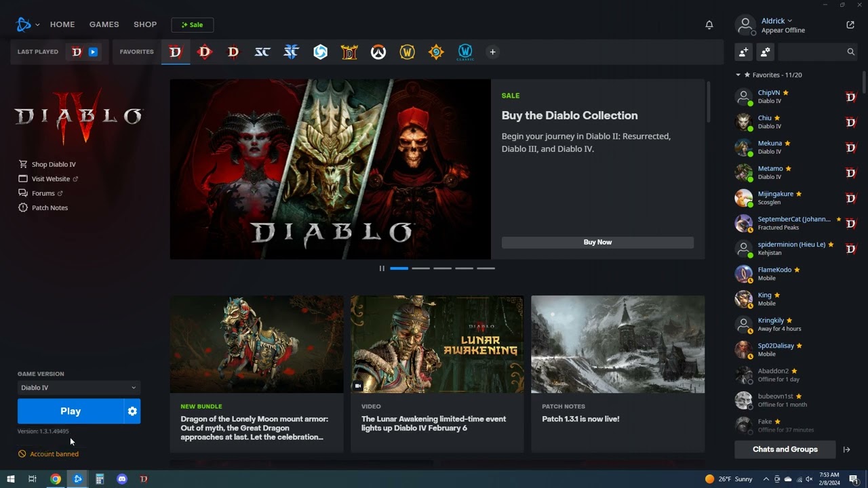Click Task View on the taskbar
Image resolution: width=868 pixels, height=488 pixels.
click(32, 479)
